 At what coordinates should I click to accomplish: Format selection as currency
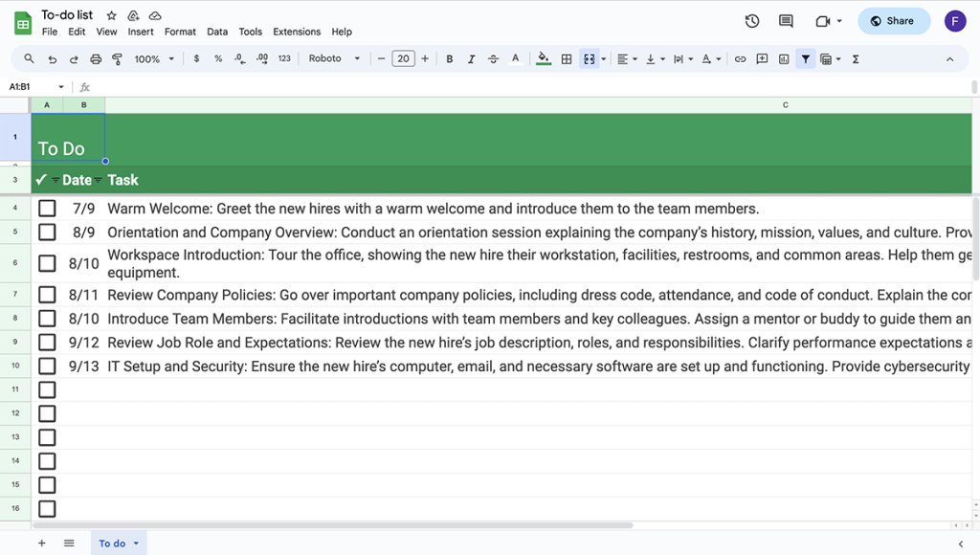(x=196, y=58)
